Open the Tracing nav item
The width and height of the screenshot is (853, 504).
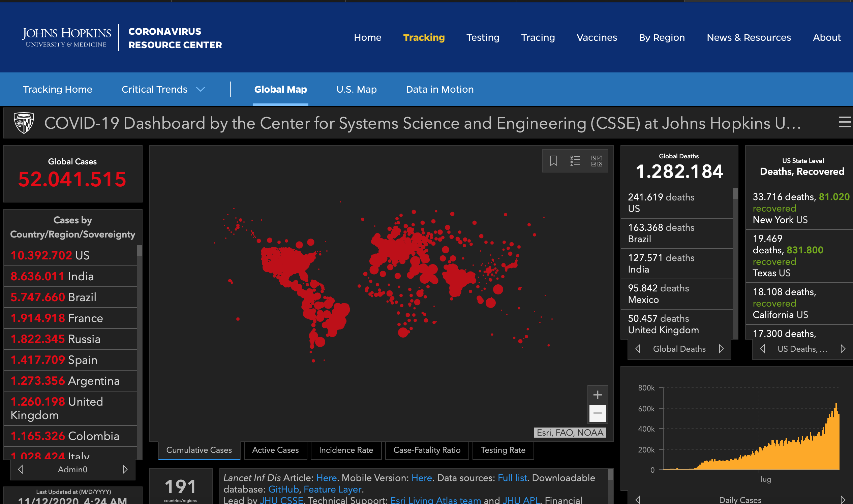coord(538,37)
